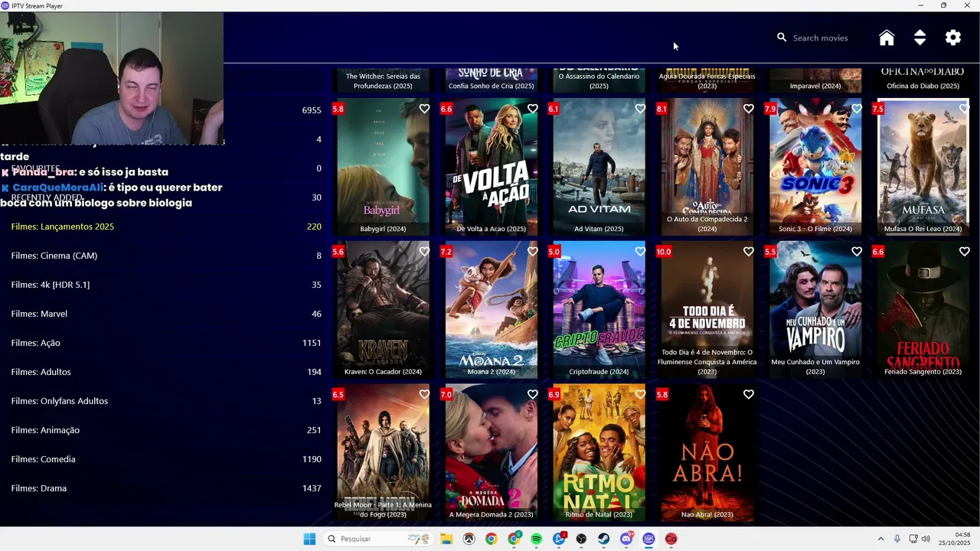The width and height of the screenshot is (980, 551).
Task: Open the sort arrows icon
Action: pos(920,38)
